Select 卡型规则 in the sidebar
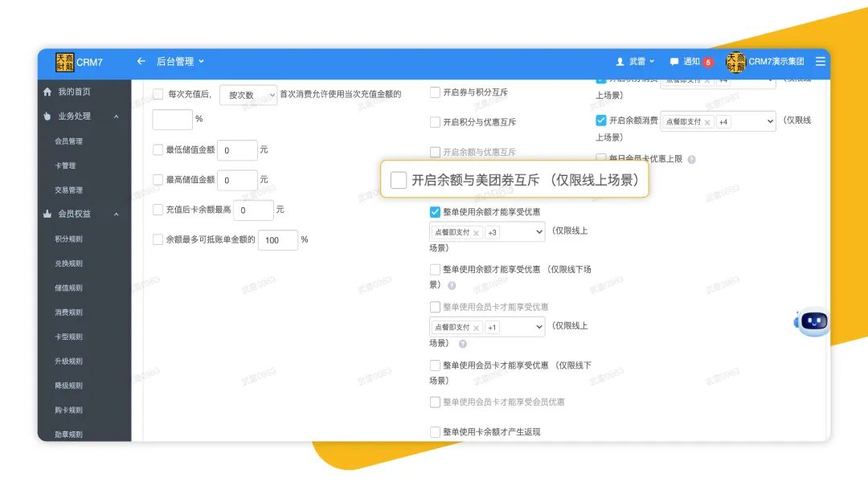This screenshot has width=868, height=490. click(x=68, y=337)
